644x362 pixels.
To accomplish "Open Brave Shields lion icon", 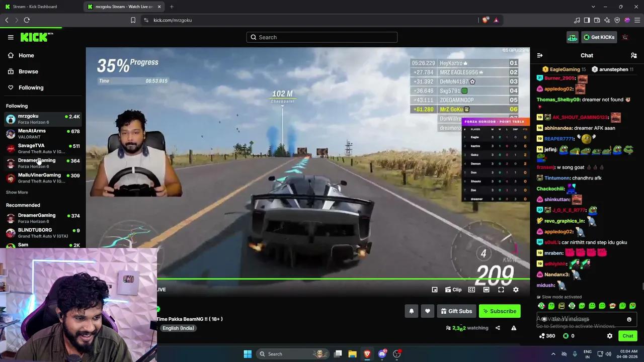I will pos(485,20).
